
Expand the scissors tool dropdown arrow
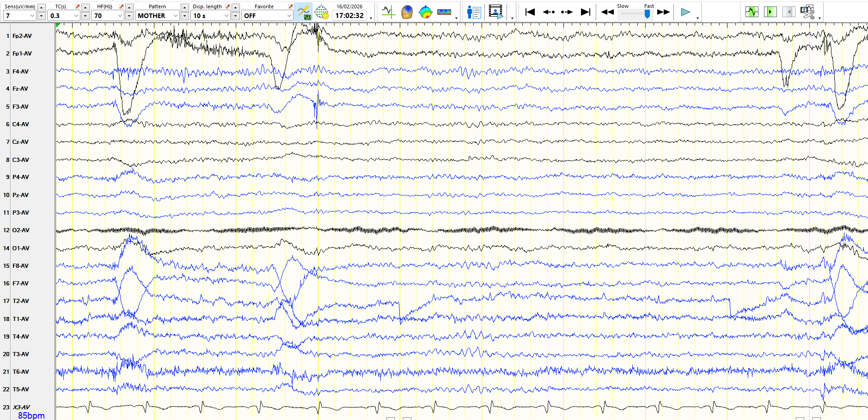click(x=819, y=18)
